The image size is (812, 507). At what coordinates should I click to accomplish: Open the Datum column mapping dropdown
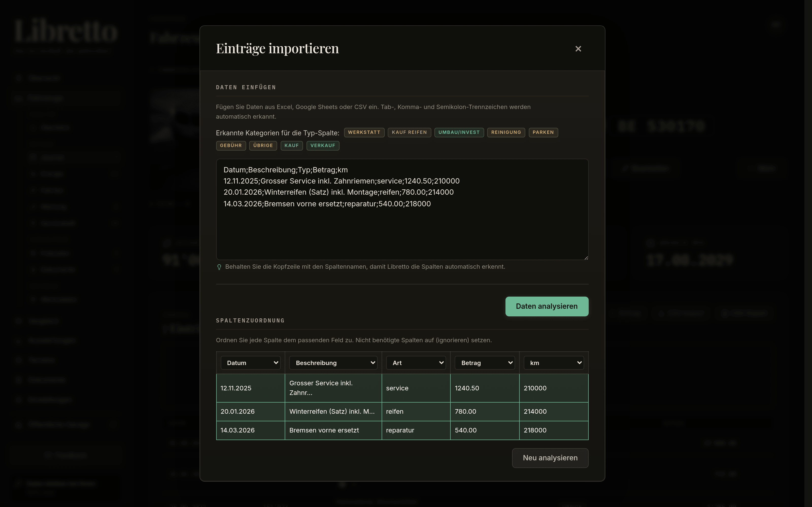(x=250, y=363)
